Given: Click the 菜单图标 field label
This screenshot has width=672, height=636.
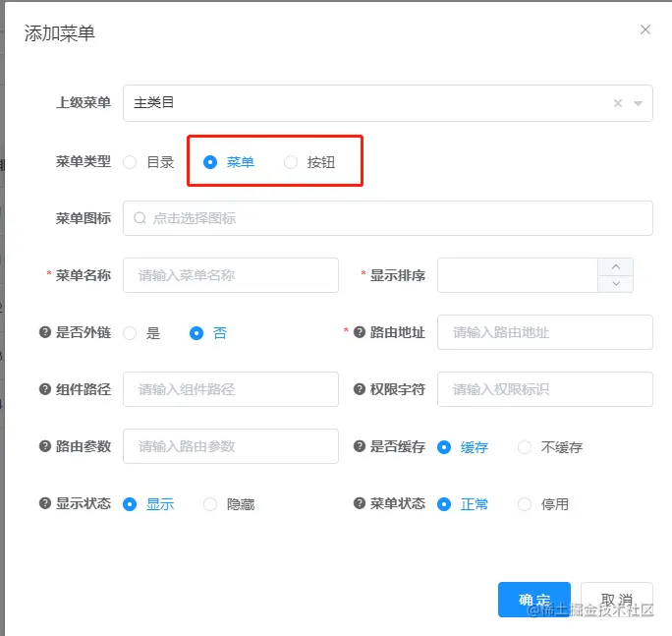Looking at the screenshot, I should coord(84,218).
